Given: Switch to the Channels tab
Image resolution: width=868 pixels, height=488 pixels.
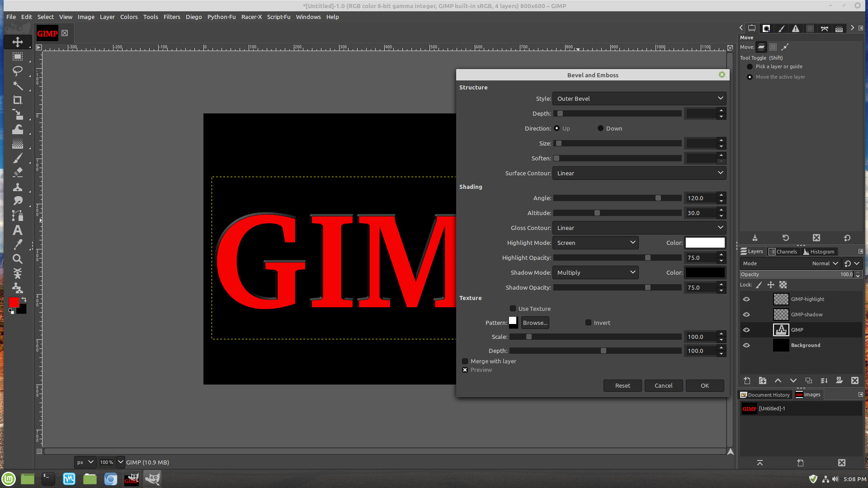Looking at the screenshot, I should (x=783, y=252).
